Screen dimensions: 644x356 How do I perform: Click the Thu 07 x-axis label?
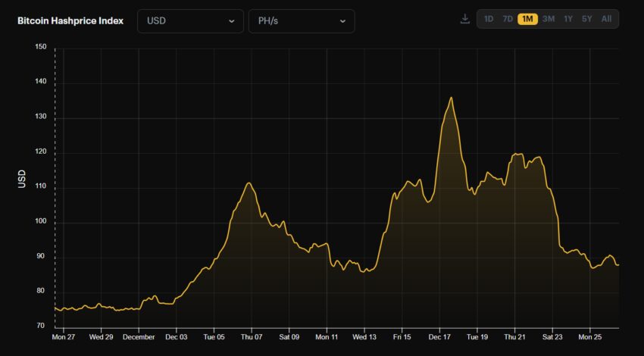(252, 337)
